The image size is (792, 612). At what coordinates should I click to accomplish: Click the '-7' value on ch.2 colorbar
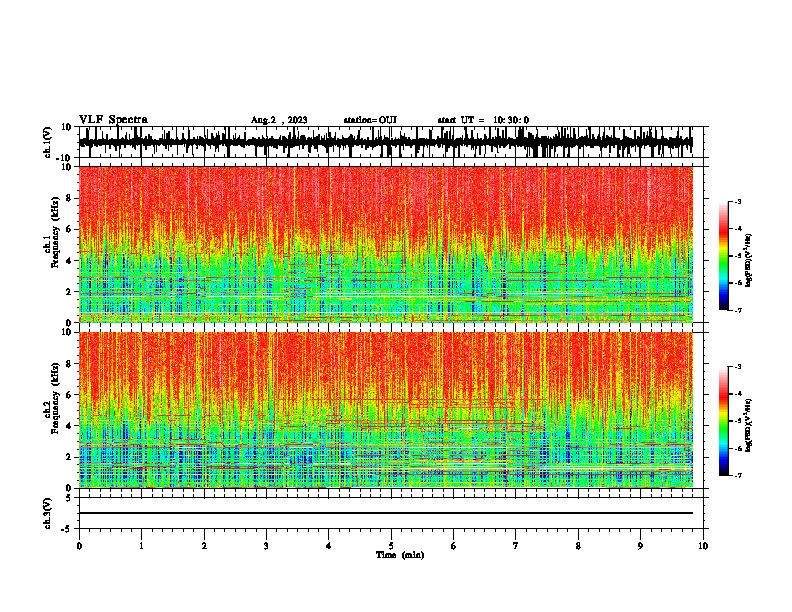[x=737, y=475]
